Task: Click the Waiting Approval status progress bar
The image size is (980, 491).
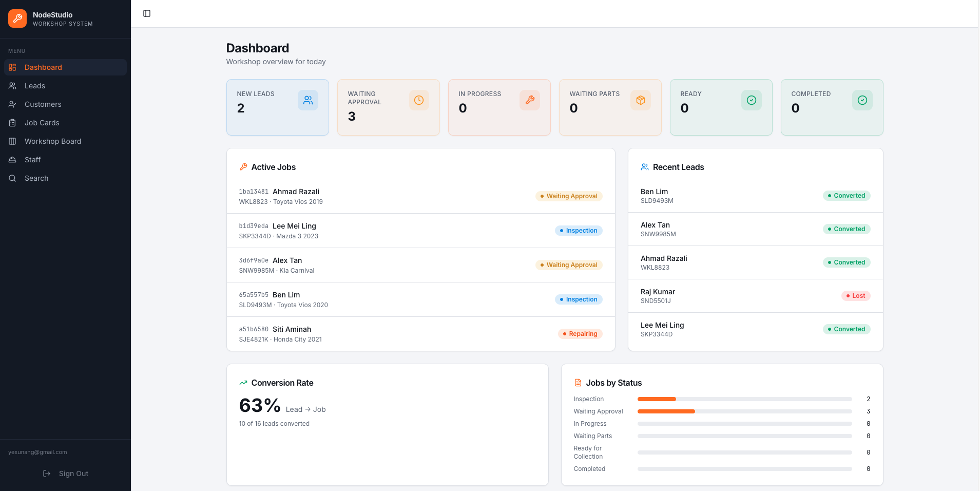Action: [x=744, y=411]
